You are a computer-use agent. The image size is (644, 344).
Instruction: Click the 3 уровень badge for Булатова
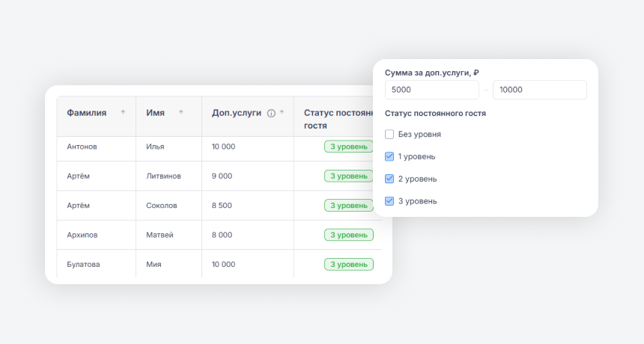[x=348, y=264]
